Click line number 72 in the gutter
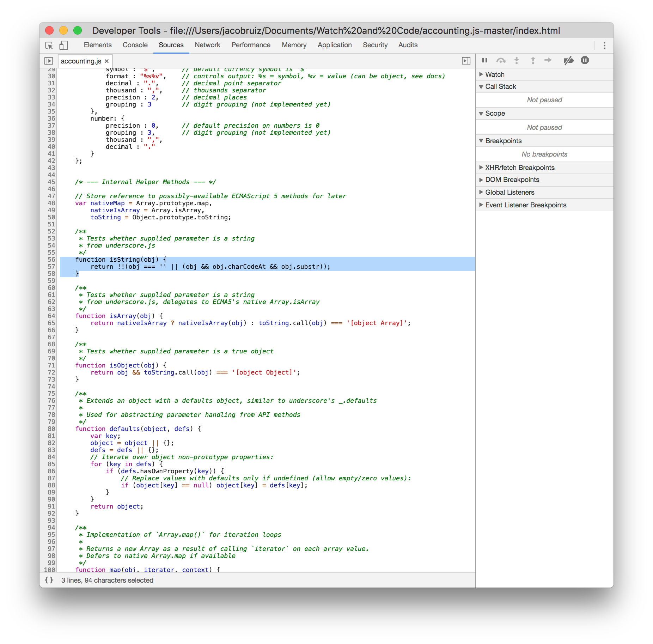Viewport: 653px width, 644px height. pyautogui.click(x=51, y=372)
